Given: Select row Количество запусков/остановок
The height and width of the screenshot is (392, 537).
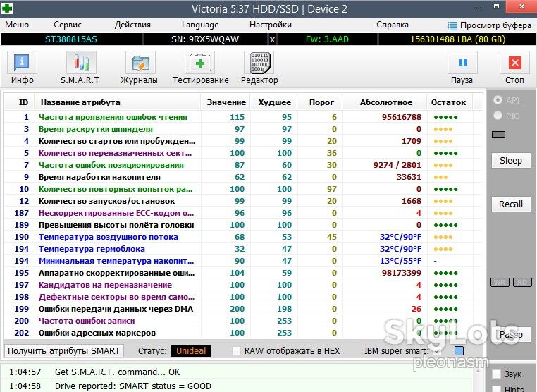Looking at the screenshot, I should pos(242,201).
